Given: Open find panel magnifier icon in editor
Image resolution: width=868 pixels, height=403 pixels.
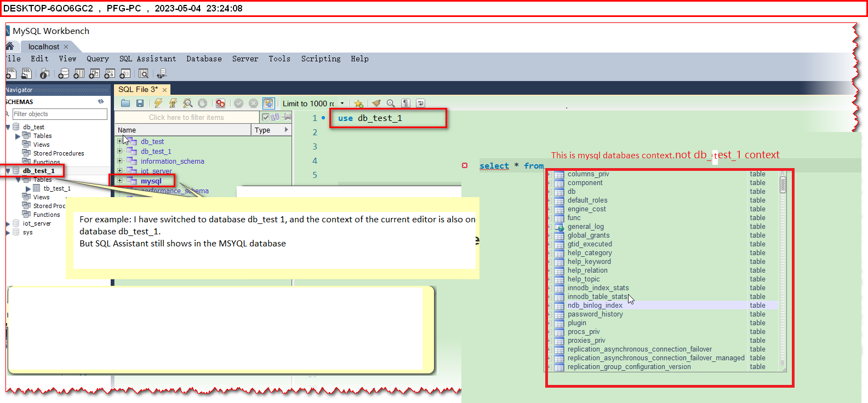Looking at the screenshot, I should pyautogui.click(x=391, y=103).
